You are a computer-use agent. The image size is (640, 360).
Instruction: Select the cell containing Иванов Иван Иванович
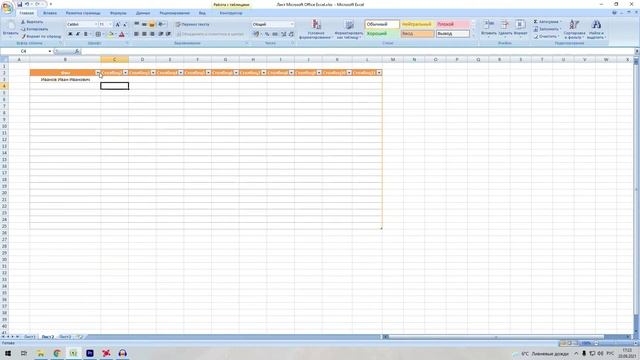coord(65,80)
